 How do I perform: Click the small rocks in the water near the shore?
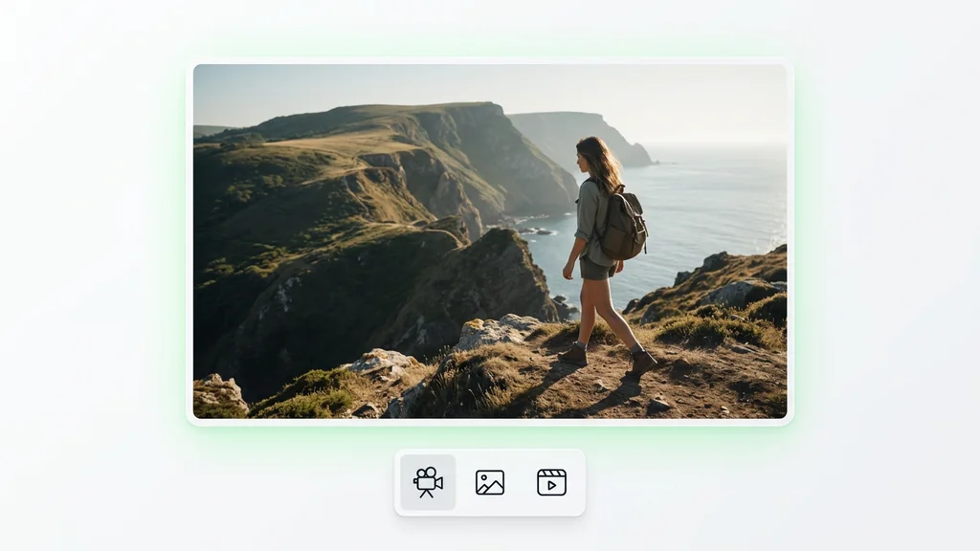pos(538,231)
